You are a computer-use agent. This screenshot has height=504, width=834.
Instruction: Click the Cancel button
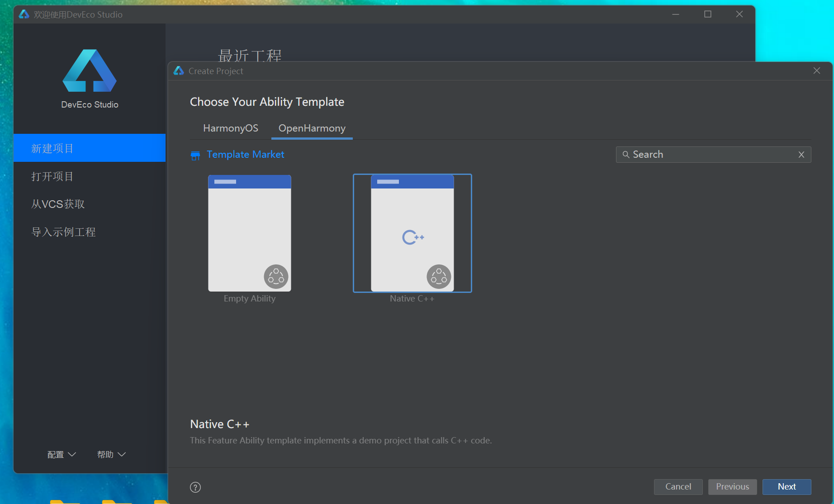pos(678,487)
